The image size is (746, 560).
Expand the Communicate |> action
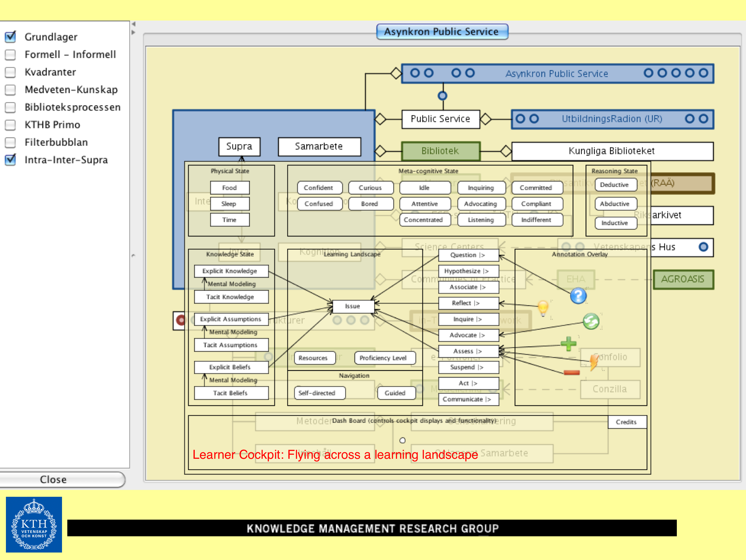(468, 399)
